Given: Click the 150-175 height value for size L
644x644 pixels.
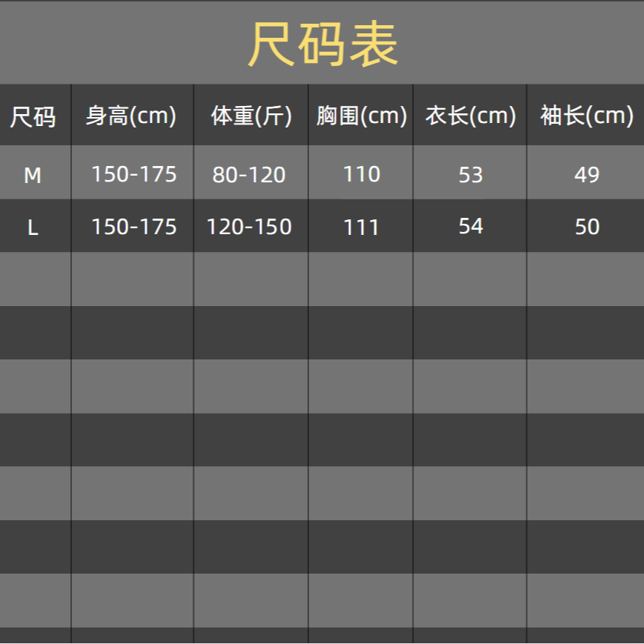Looking at the screenshot, I should click(132, 227).
